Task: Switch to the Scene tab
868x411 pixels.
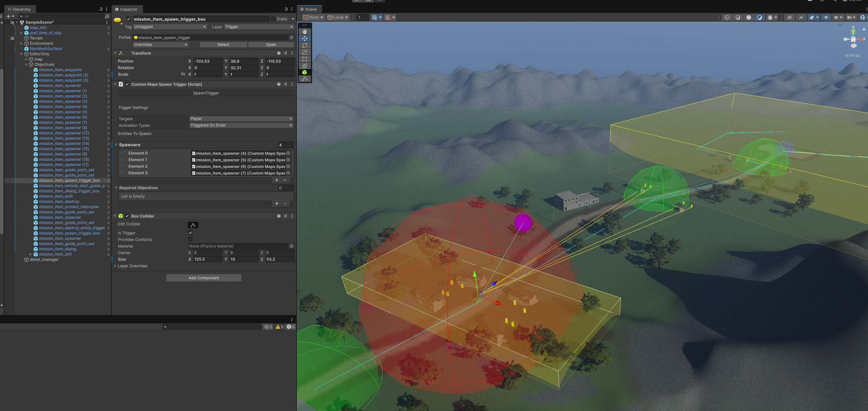Action: coord(308,9)
